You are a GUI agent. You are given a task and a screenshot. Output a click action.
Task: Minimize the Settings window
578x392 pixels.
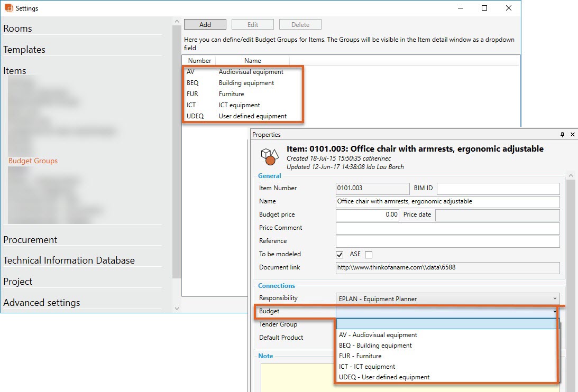click(x=460, y=8)
